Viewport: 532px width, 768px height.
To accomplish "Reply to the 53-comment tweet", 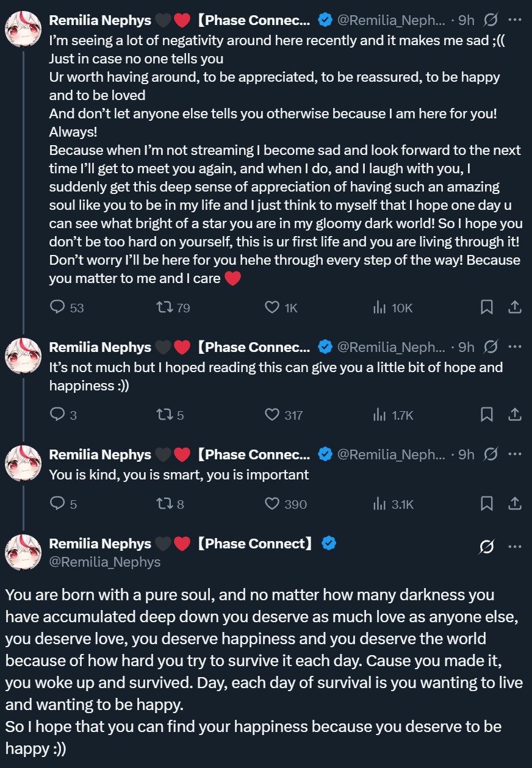I will pyautogui.click(x=57, y=307).
